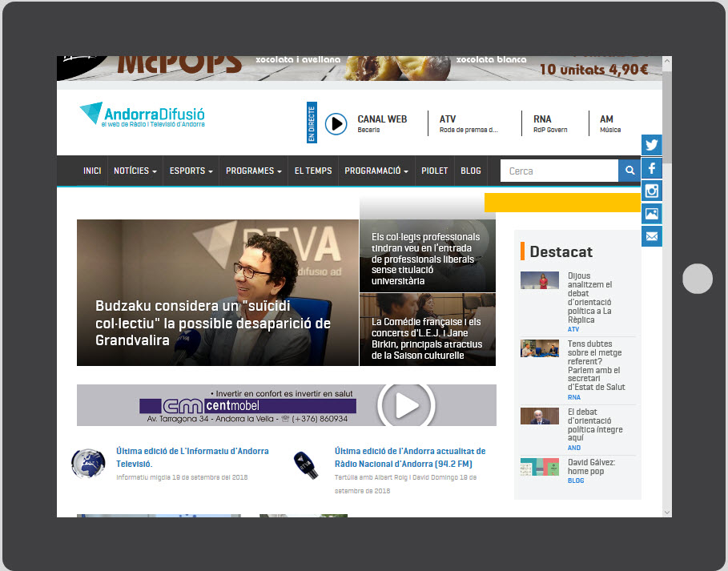
Task: Open the Twitter social icon
Action: coord(652,146)
